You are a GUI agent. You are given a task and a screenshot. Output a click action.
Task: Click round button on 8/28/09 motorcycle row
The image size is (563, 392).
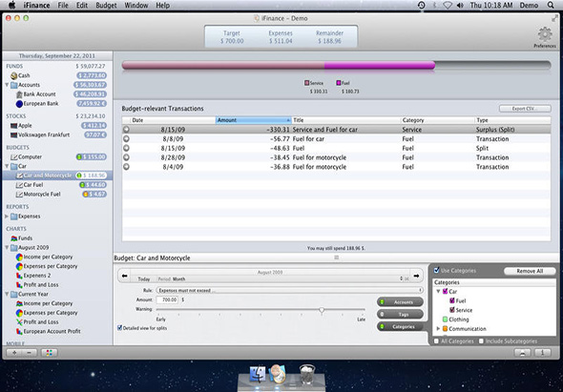coord(126,157)
